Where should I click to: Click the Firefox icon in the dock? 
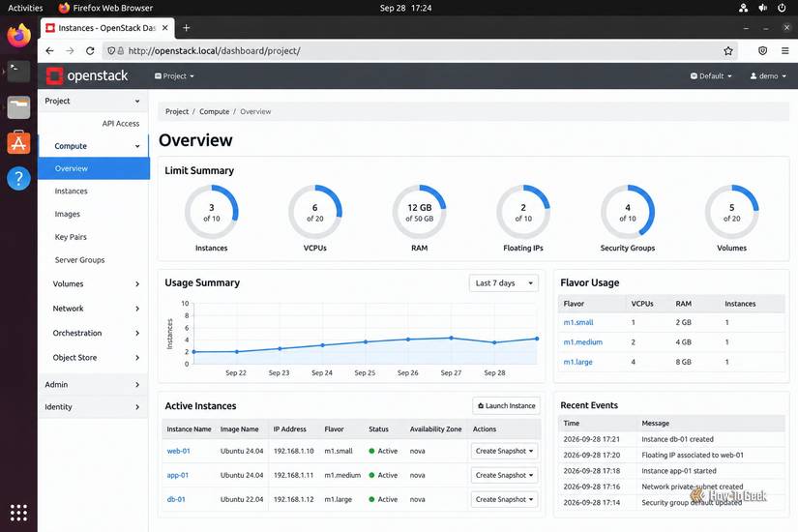click(x=18, y=36)
